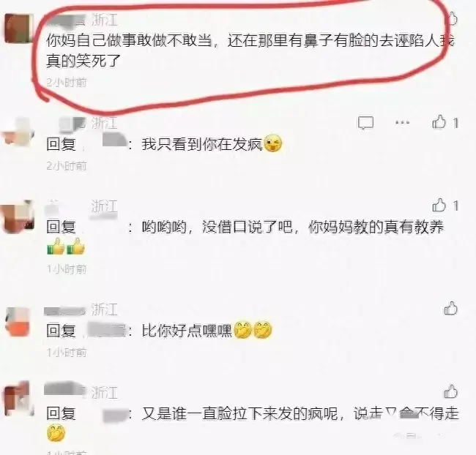Viewport: 476px width, 455px height.
Task: Like the top circled comment
Action: pos(452,19)
